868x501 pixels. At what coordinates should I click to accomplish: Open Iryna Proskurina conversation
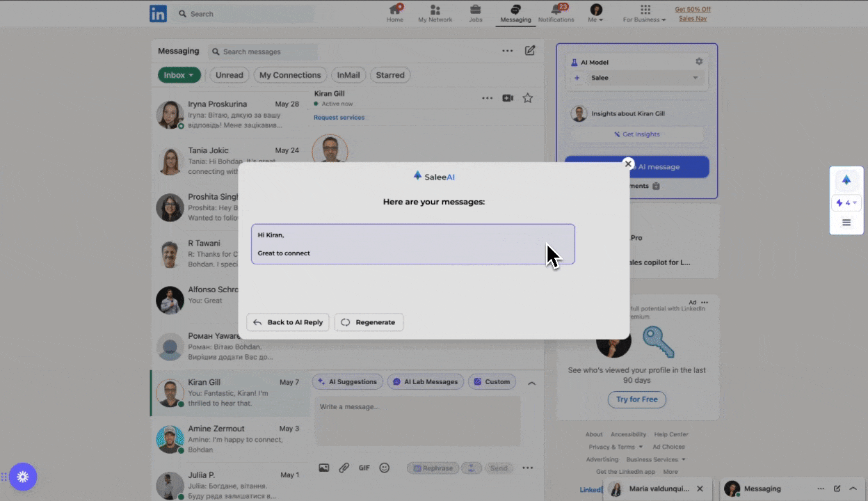click(x=230, y=114)
